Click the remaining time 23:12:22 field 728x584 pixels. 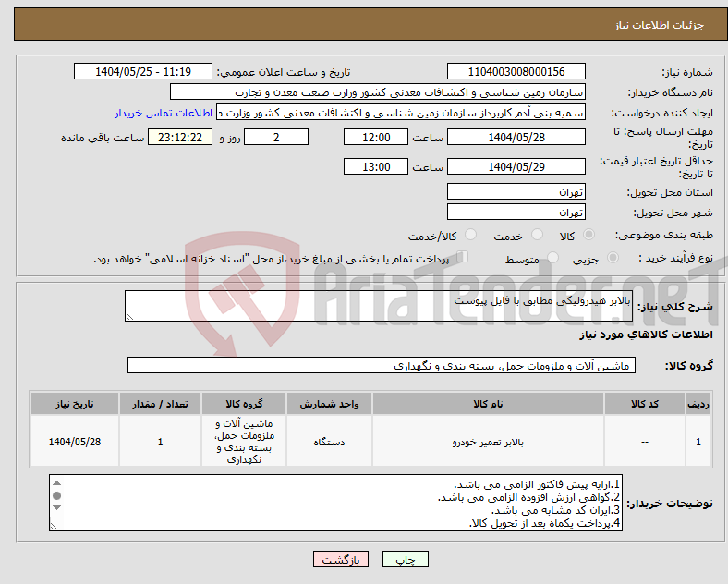(180, 138)
